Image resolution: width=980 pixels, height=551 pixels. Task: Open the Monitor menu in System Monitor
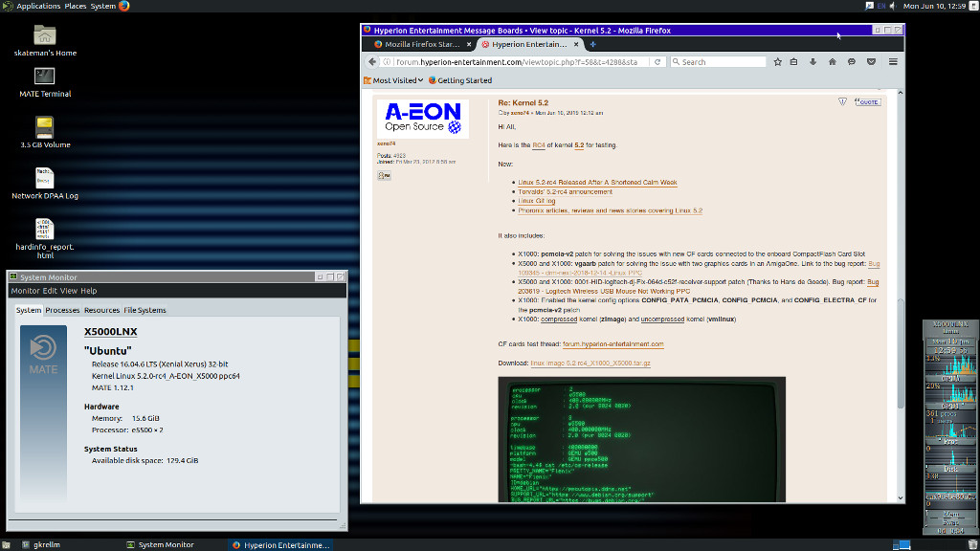pyautogui.click(x=25, y=291)
